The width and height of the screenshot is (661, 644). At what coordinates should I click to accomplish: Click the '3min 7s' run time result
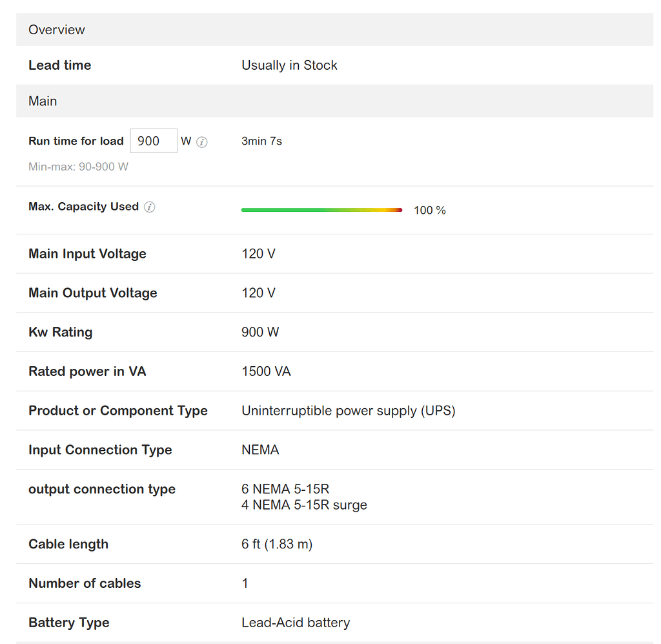(x=261, y=141)
